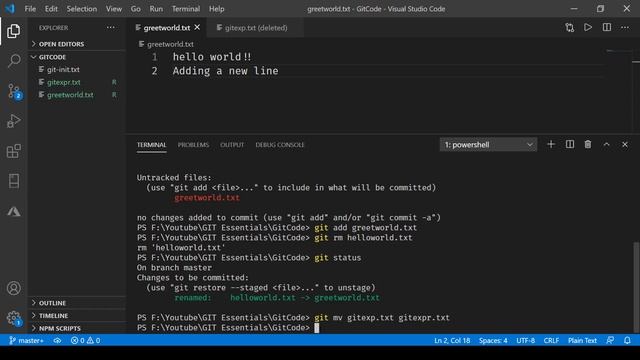The width and height of the screenshot is (640, 360).
Task: Expand the Open Editors section
Action: (x=77, y=44)
